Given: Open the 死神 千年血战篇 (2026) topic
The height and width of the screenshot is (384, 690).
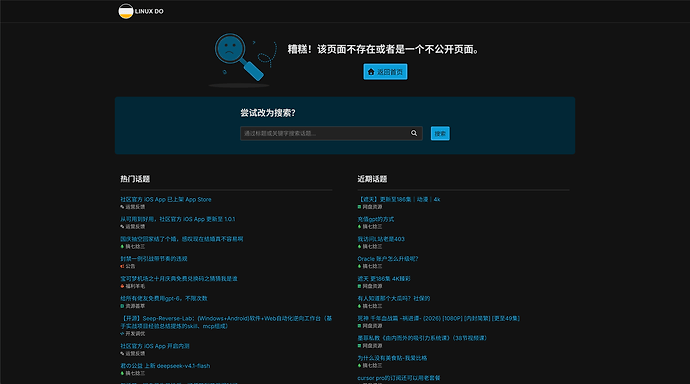Looking at the screenshot, I should coord(439,318).
